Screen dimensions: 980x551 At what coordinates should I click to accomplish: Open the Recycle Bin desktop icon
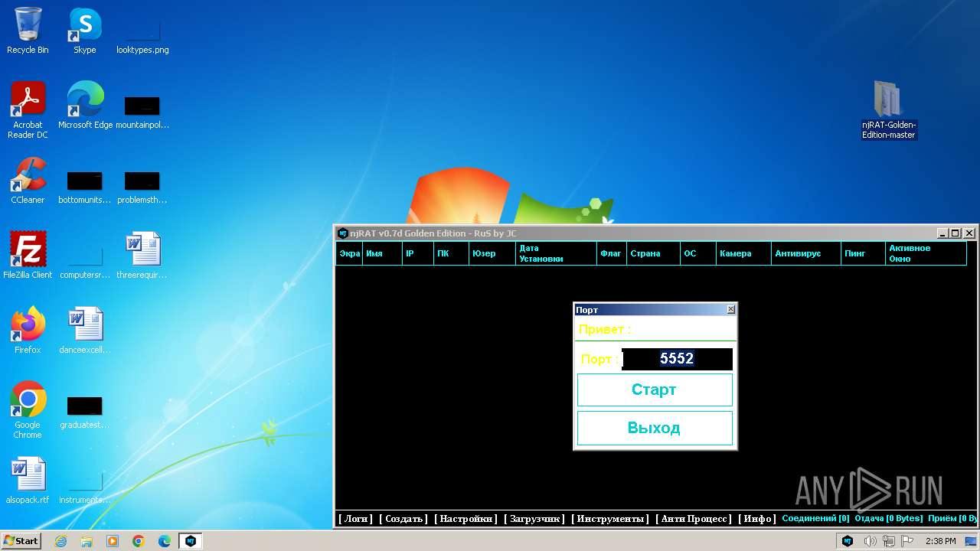pyautogui.click(x=28, y=31)
